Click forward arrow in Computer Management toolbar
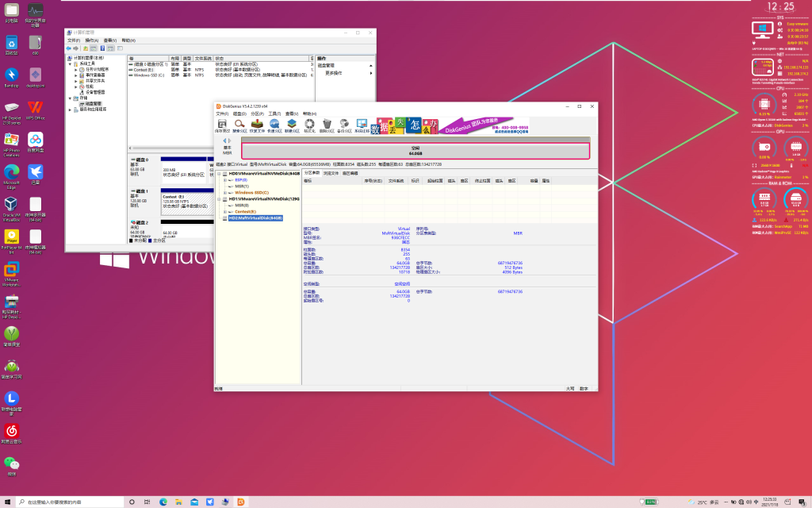812x508 pixels. 75,48
